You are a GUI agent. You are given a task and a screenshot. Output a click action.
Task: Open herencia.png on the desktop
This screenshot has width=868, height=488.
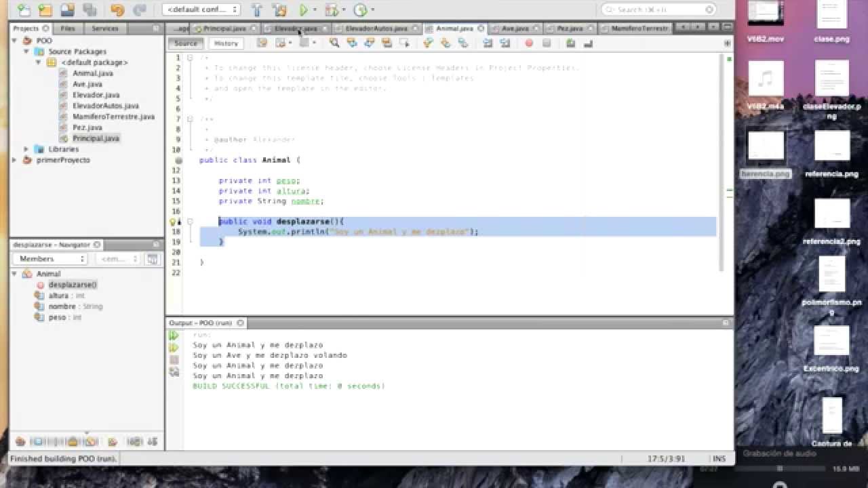tap(766, 154)
